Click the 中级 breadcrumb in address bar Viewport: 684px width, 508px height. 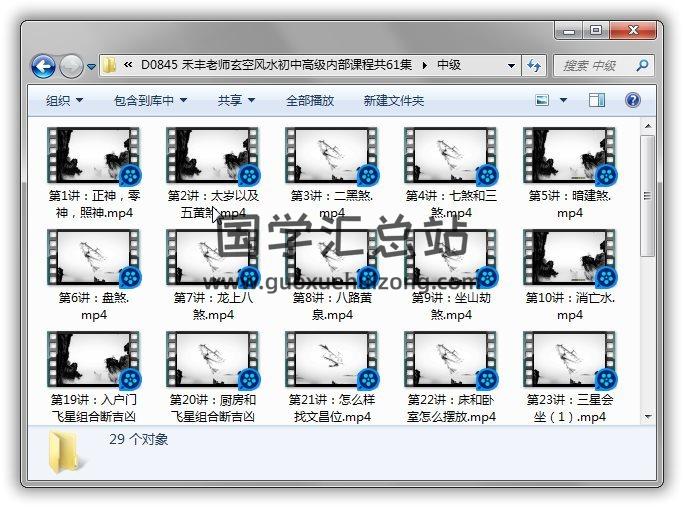(449, 66)
